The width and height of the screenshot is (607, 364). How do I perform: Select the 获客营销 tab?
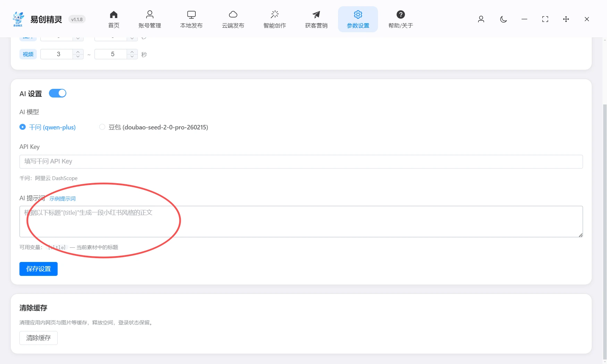click(x=316, y=19)
